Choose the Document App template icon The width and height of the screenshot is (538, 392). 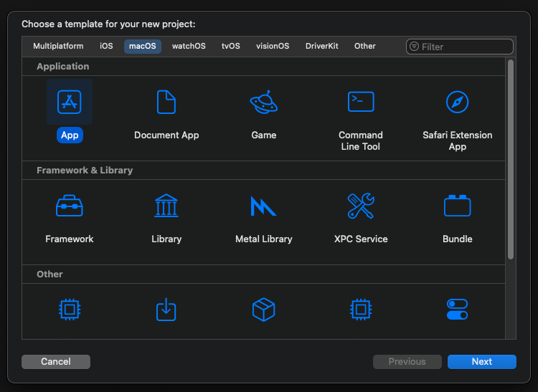point(166,102)
